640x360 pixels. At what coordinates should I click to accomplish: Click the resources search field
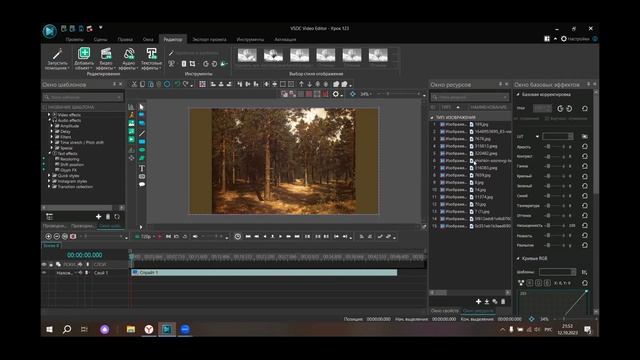coord(470,97)
